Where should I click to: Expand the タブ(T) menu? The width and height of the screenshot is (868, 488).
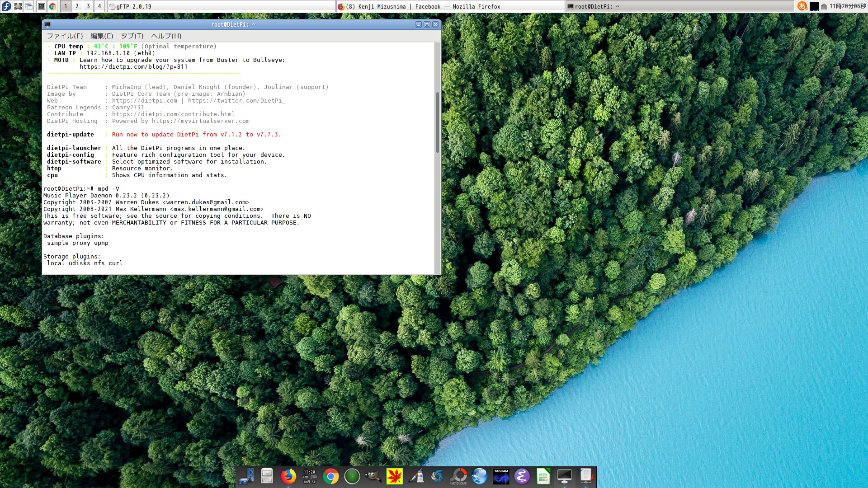pos(132,36)
